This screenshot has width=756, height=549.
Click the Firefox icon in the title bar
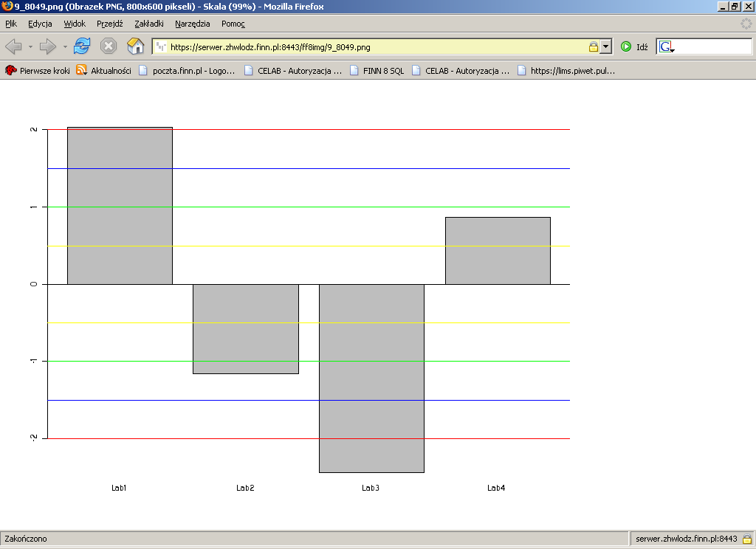tap(7, 6)
